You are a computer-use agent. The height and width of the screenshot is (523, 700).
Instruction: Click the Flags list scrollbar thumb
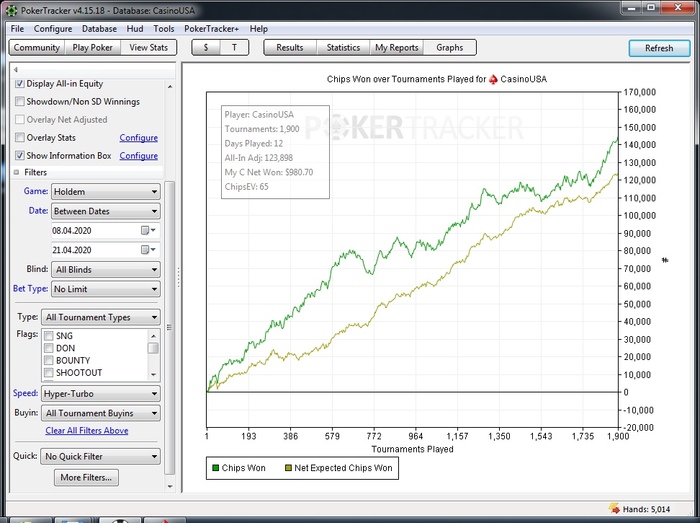click(153, 348)
